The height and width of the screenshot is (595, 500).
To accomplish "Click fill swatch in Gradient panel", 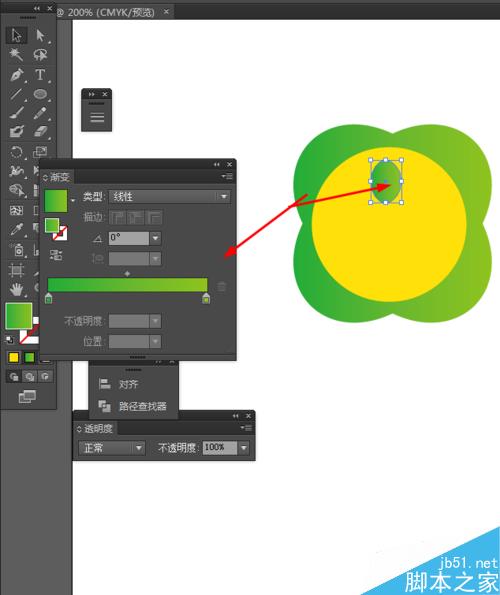I will point(52,225).
